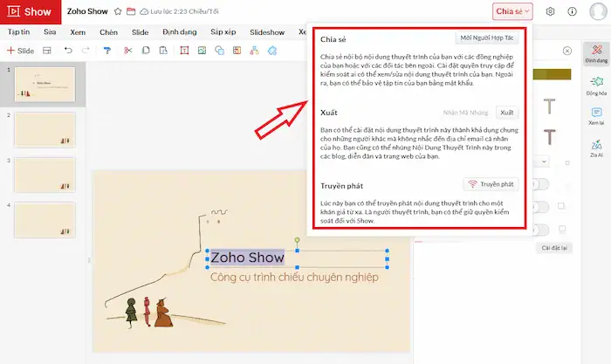Expand the Chia sẻ dropdown button
611x364 pixels.
pos(512,11)
